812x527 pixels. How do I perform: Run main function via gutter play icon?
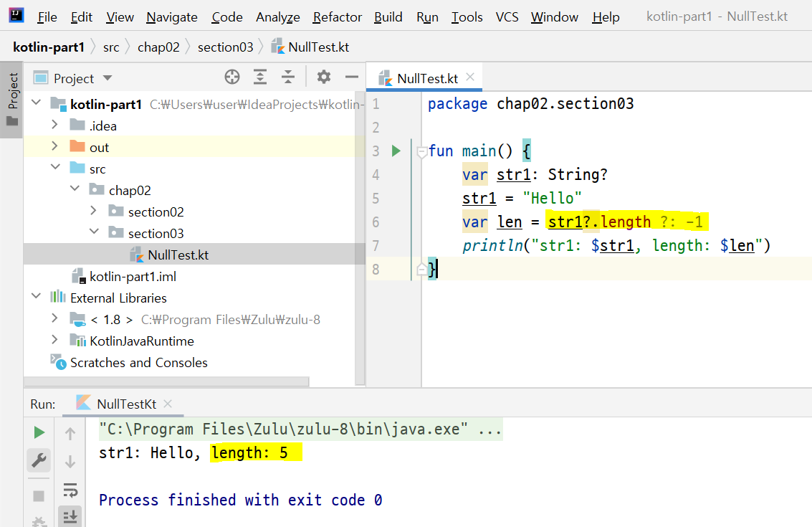[396, 151]
